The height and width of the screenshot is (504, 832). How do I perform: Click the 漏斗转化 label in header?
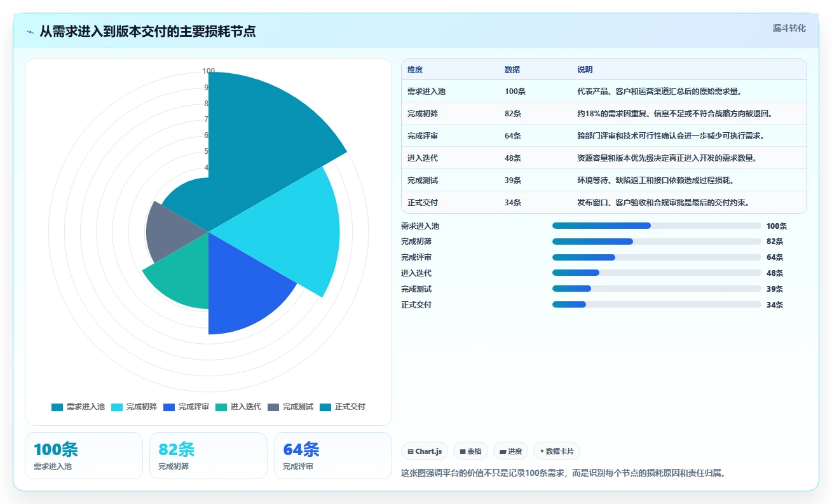[789, 28]
